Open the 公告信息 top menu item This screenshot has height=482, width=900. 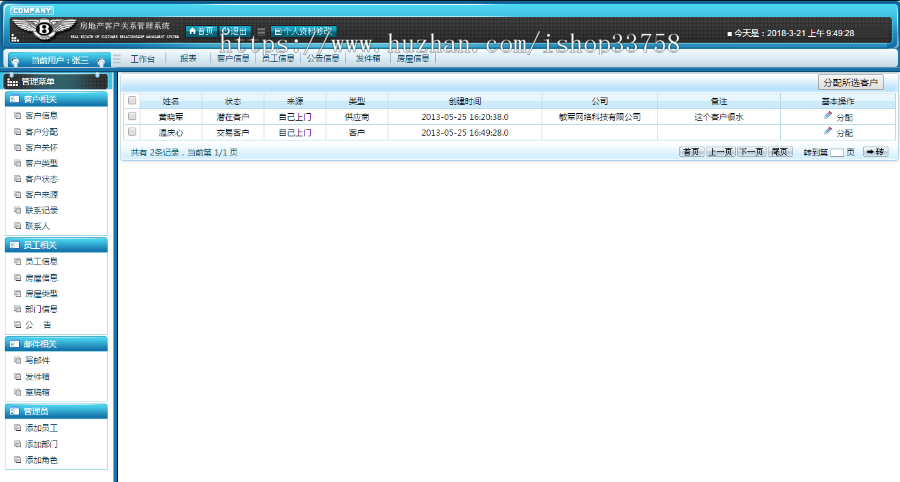point(323,59)
